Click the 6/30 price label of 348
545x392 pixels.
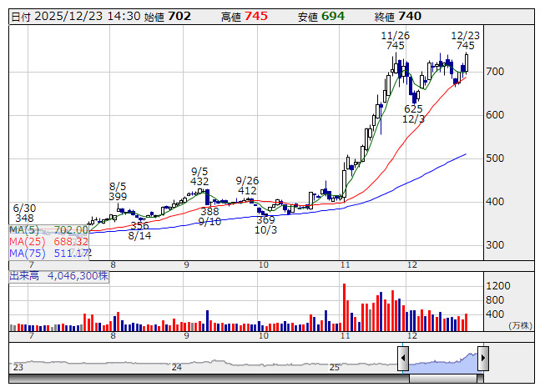pos(23,213)
